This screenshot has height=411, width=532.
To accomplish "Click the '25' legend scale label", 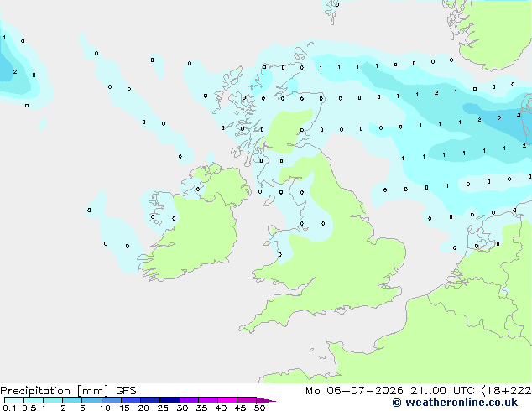I will pos(163,408).
